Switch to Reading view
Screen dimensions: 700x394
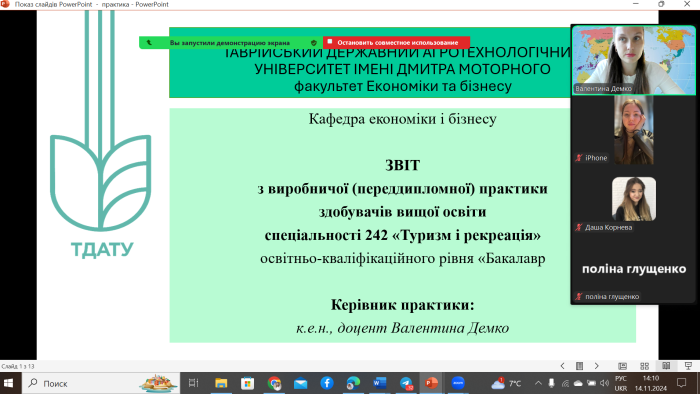click(x=666, y=366)
